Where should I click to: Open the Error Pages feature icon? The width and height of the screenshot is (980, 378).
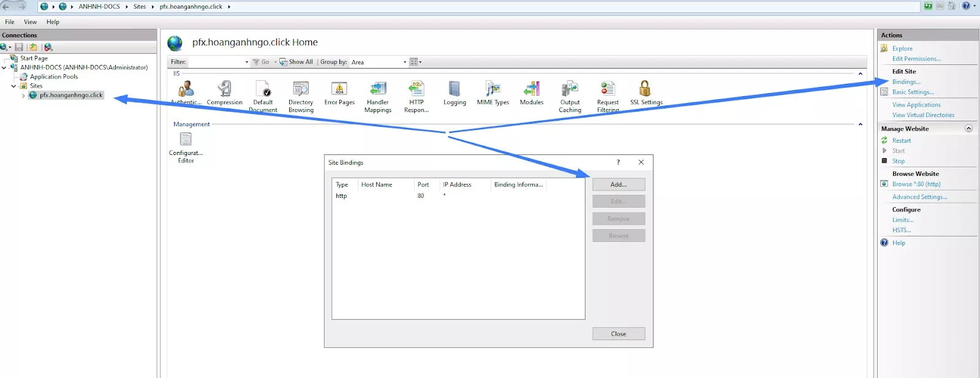(339, 89)
